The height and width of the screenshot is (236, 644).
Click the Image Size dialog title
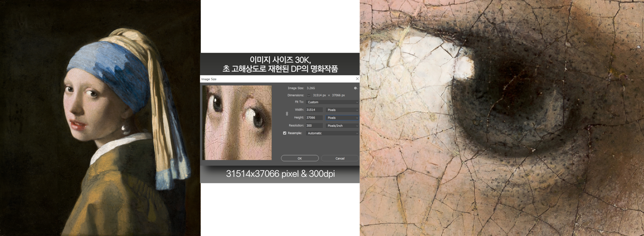(209, 79)
